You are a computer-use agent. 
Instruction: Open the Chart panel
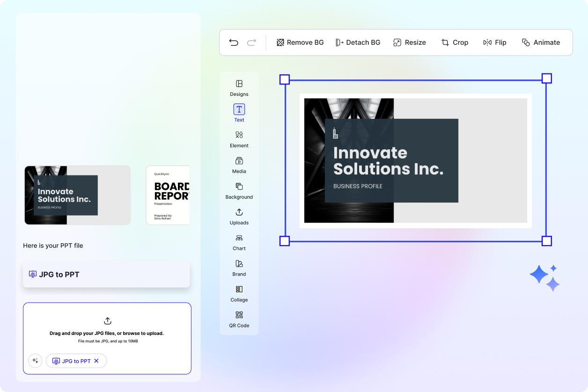coord(239,242)
